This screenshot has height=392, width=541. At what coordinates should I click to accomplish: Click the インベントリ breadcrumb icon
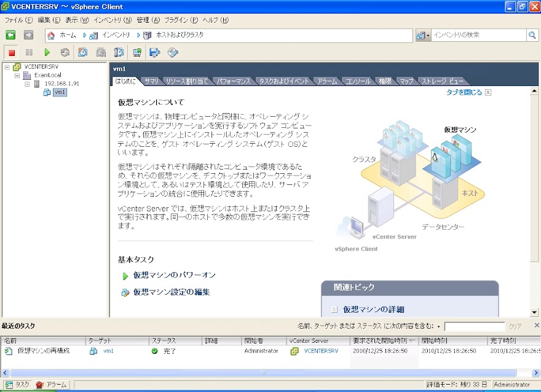[93, 35]
